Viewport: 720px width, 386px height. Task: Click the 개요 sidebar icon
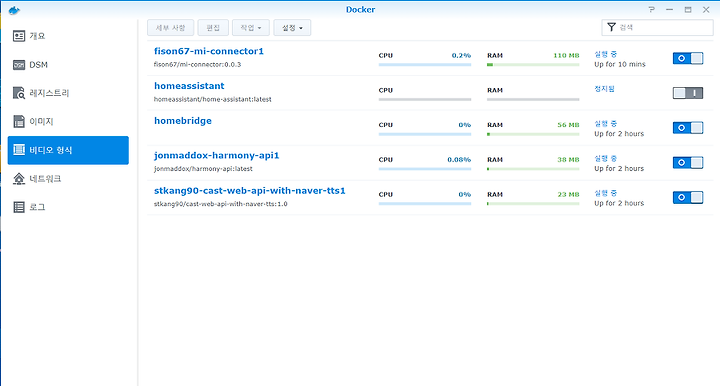tap(19, 36)
